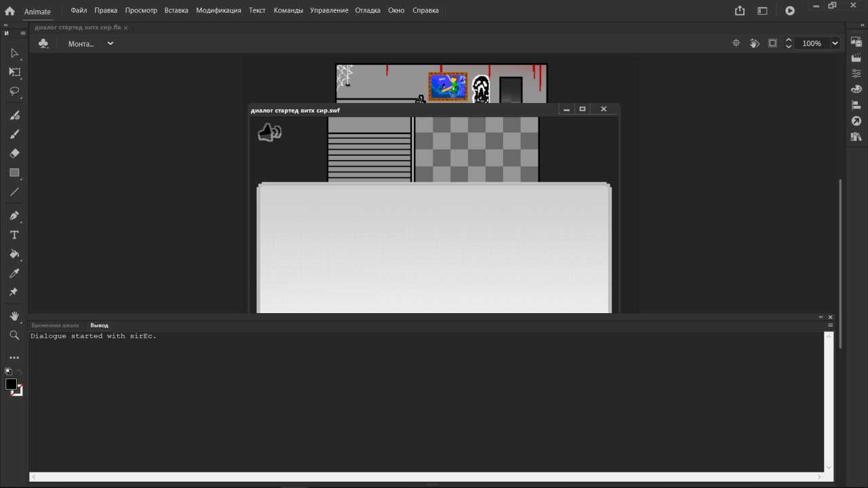Grab the Paint Bucket tool
Viewport: 868px width, 488px height.
14,254
